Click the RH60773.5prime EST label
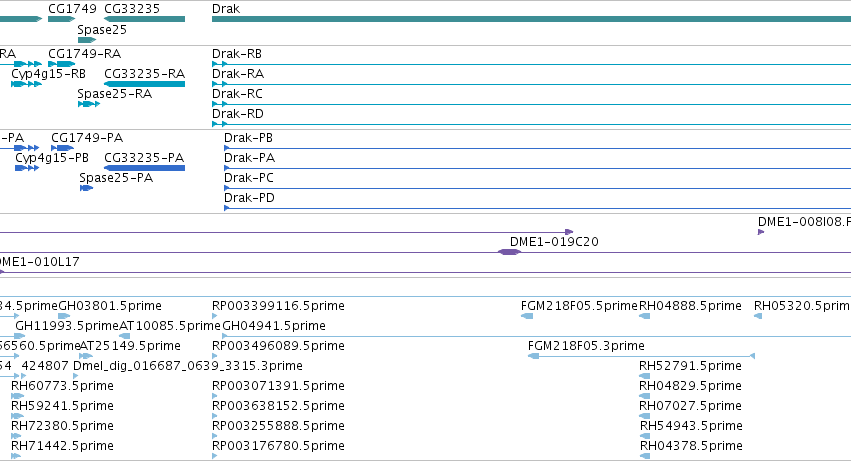This screenshot has width=851, height=461. point(62,387)
